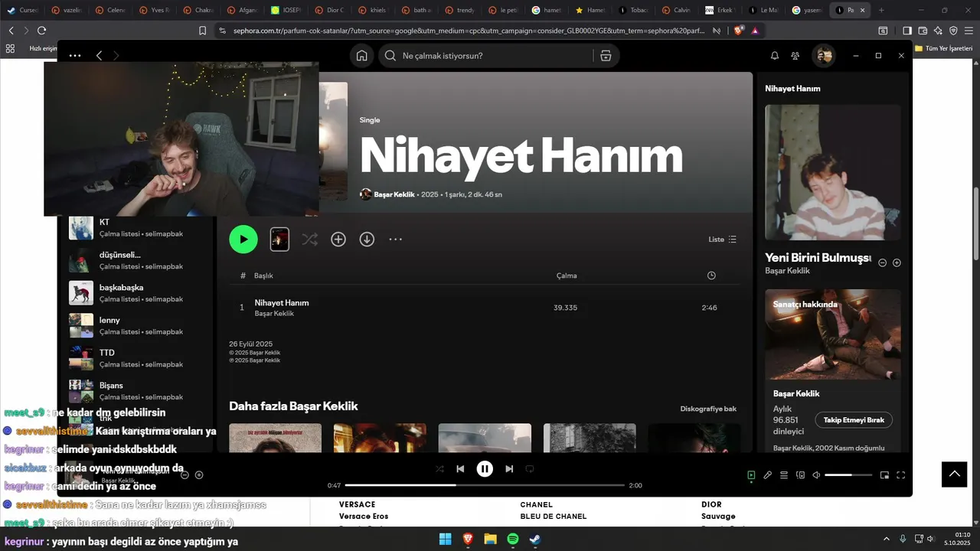Open Spotify profile avatar menu

[x=824, y=56]
